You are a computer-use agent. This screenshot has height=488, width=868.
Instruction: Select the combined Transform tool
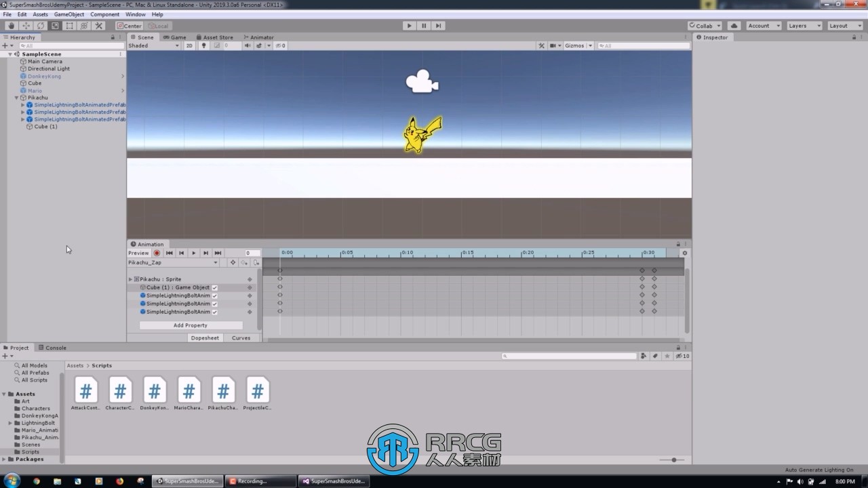[x=84, y=26]
